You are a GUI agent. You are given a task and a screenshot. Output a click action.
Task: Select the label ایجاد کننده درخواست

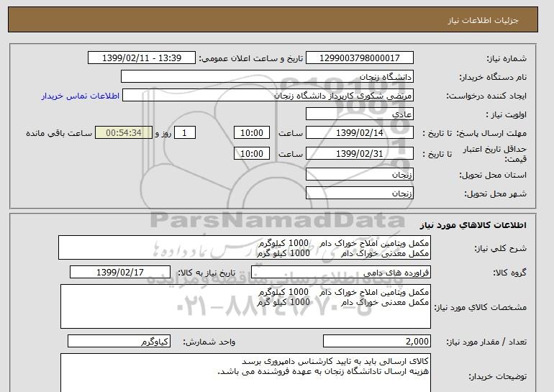click(486, 96)
